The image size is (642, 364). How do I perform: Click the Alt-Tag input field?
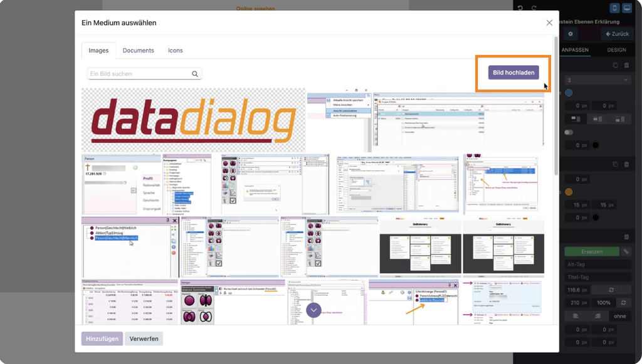(597, 264)
